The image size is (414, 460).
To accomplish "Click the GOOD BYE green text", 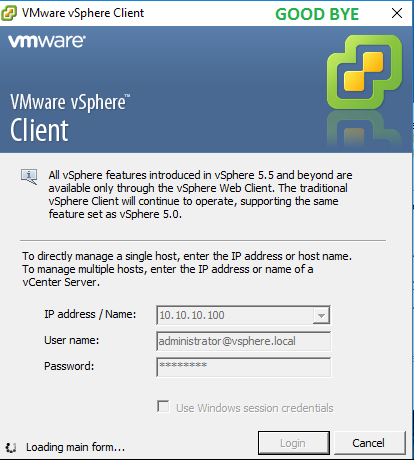I will [317, 14].
